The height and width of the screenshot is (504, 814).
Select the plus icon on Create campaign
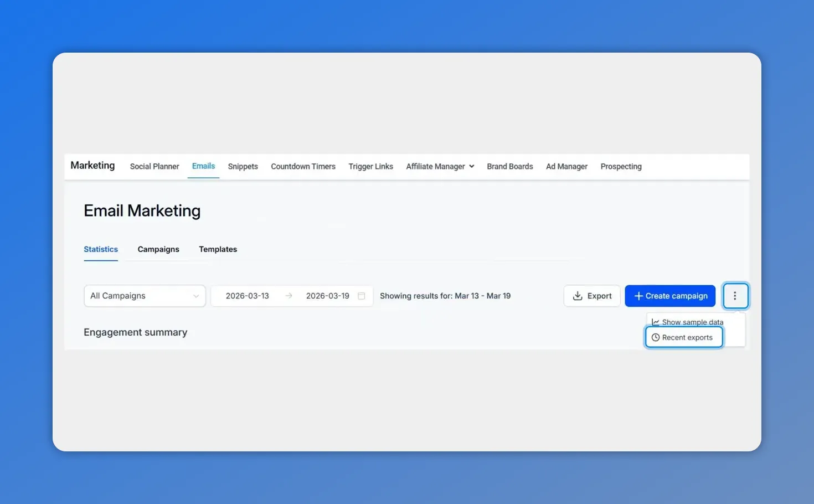pyautogui.click(x=638, y=296)
